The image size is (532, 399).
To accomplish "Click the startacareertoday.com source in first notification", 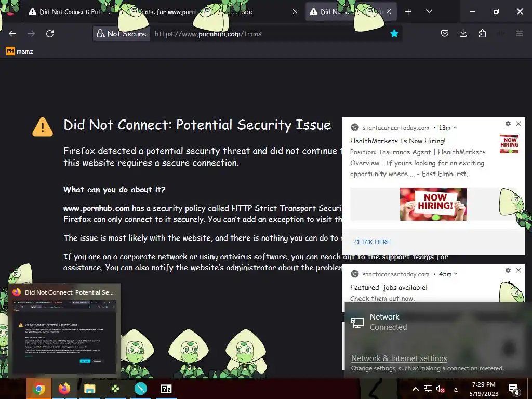I will coord(395,128).
